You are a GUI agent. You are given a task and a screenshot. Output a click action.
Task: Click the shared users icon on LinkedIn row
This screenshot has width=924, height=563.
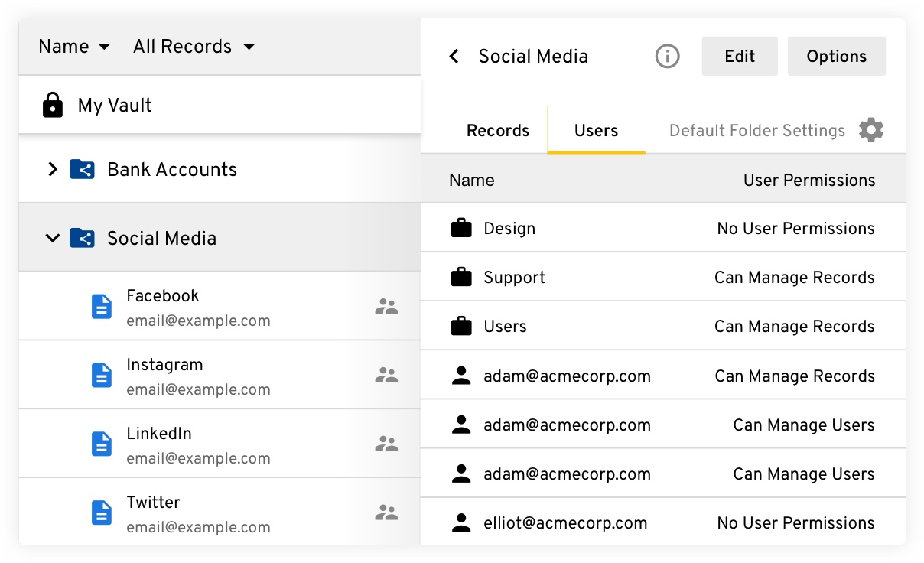tap(386, 444)
